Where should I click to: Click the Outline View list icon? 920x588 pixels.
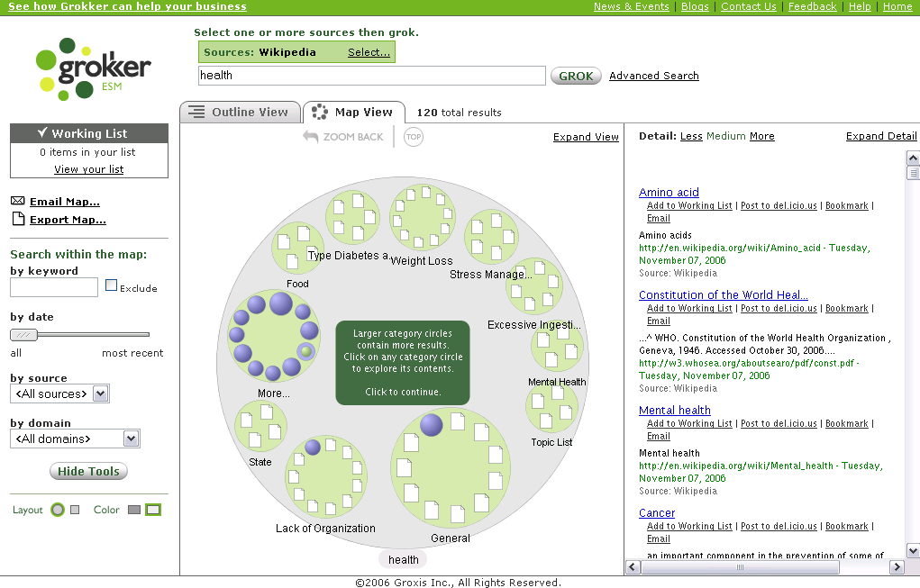(196, 112)
